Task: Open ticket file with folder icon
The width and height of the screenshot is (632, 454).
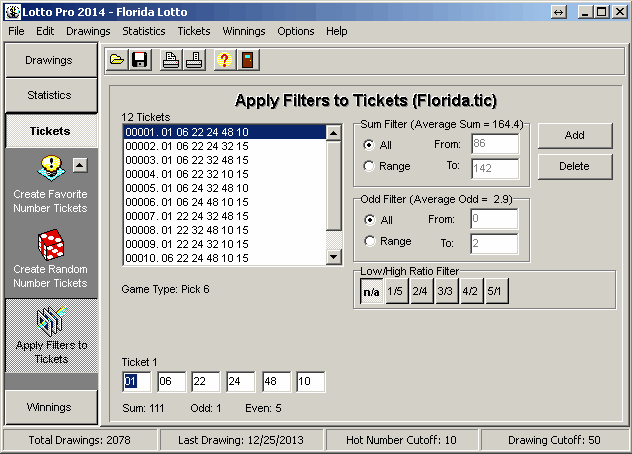Action: tap(117, 60)
